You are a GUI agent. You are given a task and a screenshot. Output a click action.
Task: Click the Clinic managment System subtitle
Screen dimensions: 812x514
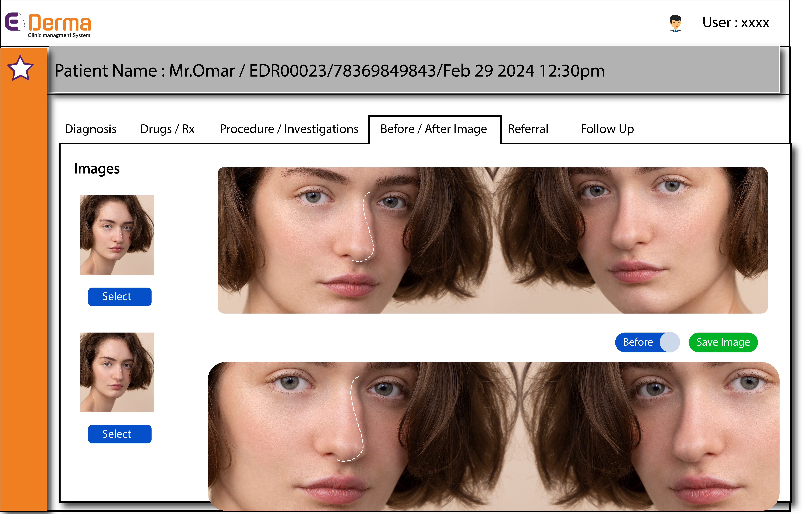pyautogui.click(x=59, y=35)
